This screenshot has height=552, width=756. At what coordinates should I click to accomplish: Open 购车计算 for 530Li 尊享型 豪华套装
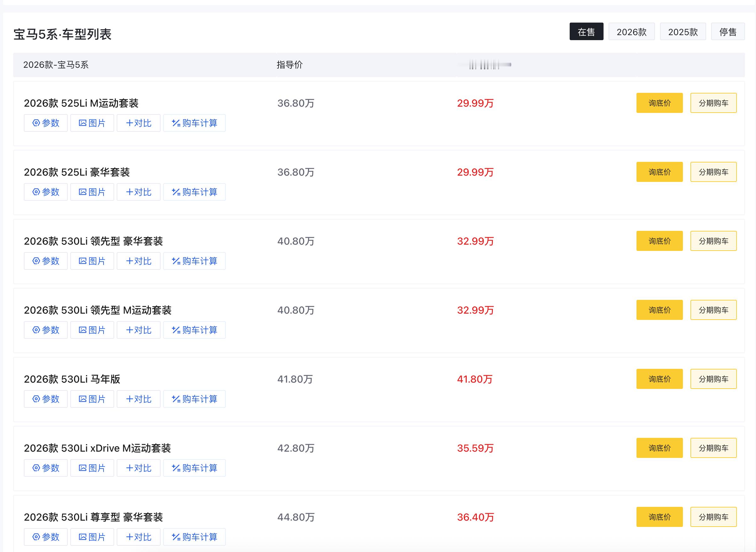tap(194, 537)
